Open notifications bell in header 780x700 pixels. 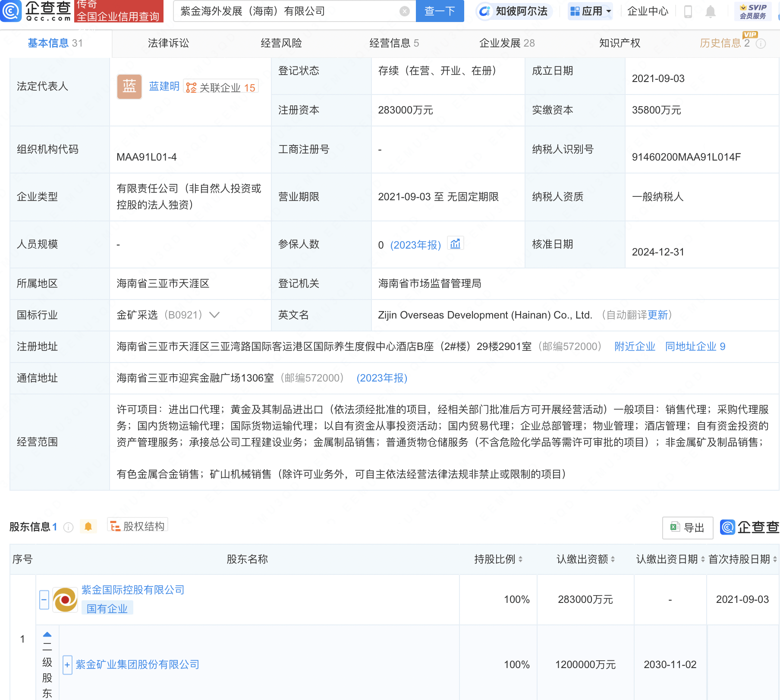(x=710, y=12)
